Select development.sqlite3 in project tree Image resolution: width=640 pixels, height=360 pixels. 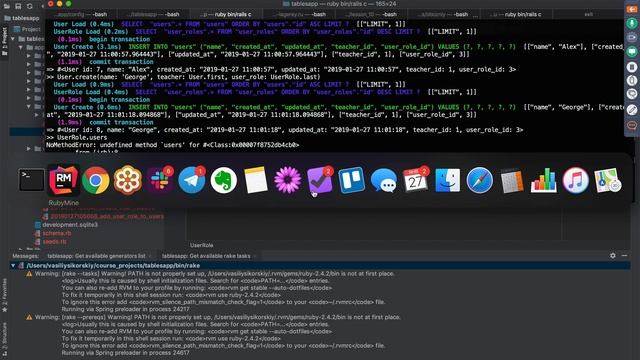coord(66,224)
